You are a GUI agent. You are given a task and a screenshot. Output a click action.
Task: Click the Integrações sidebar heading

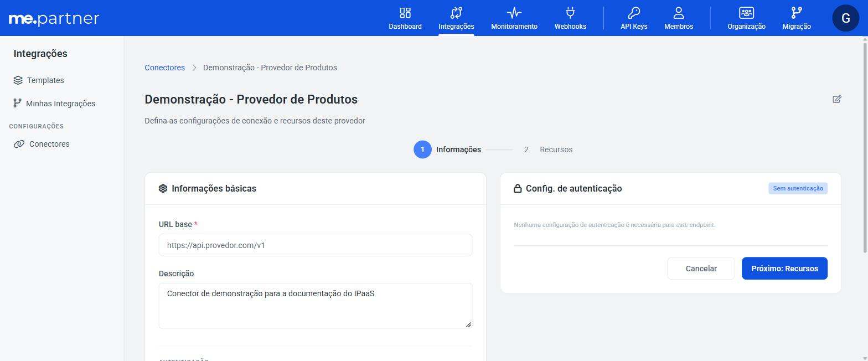(40, 54)
